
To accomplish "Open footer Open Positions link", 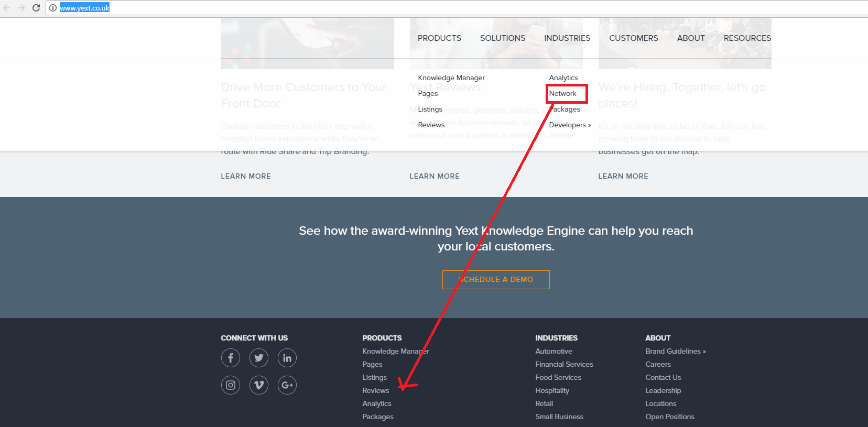I will point(670,417).
